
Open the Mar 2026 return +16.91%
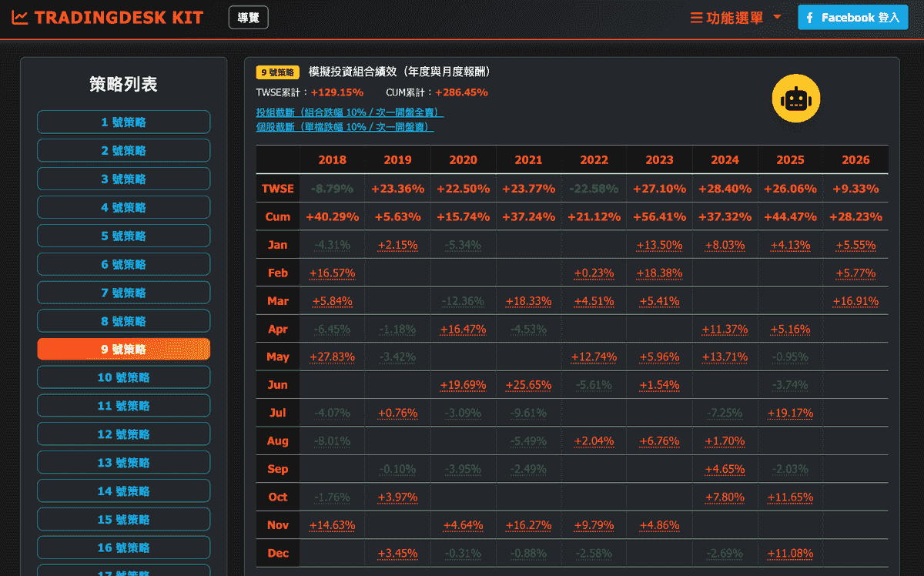[x=855, y=301]
